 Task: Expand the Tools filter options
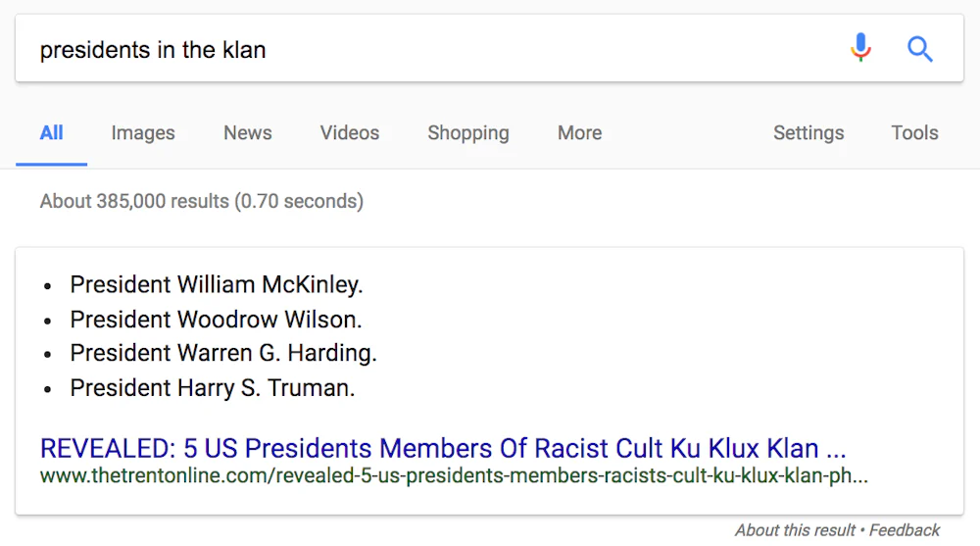click(914, 133)
